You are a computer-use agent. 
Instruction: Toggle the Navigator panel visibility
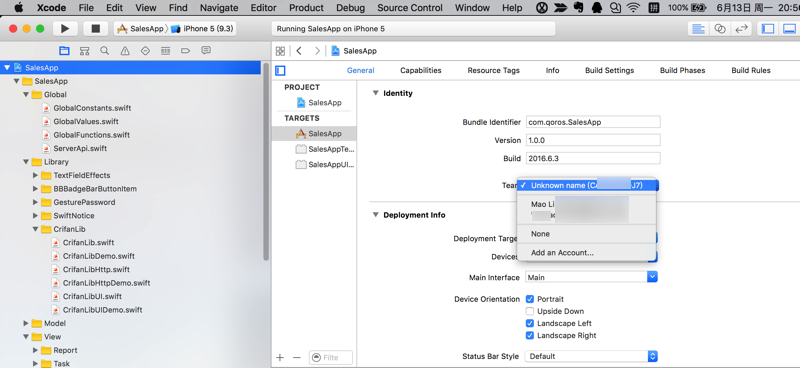tap(768, 29)
